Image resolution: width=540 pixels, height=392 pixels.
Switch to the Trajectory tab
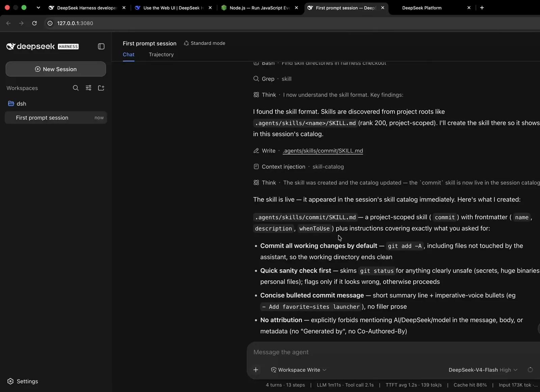(x=161, y=55)
